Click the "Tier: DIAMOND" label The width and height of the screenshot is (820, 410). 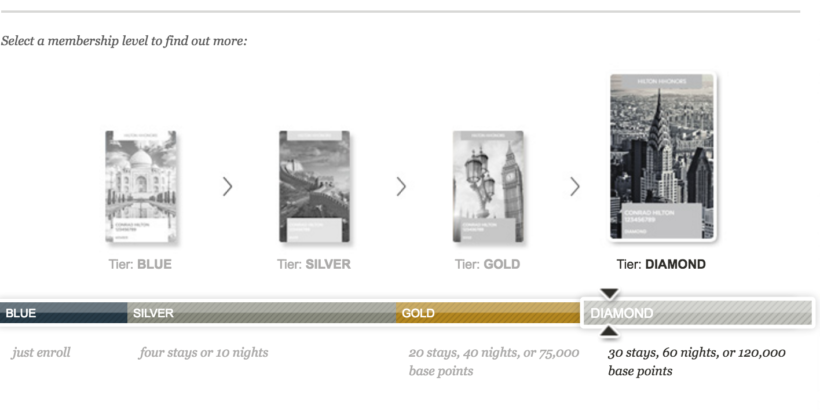coord(661,265)
